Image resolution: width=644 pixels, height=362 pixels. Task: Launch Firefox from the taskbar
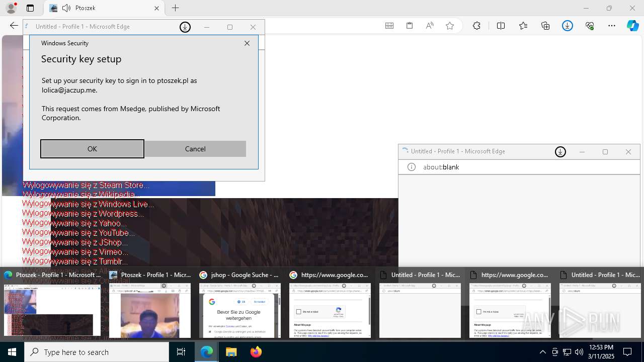[x=256, y=352]
